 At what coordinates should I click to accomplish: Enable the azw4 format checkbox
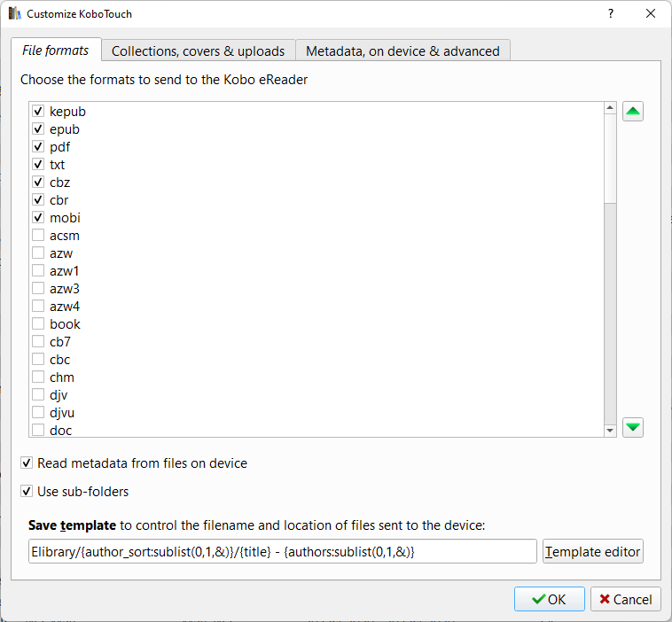(x=38, y=307)
